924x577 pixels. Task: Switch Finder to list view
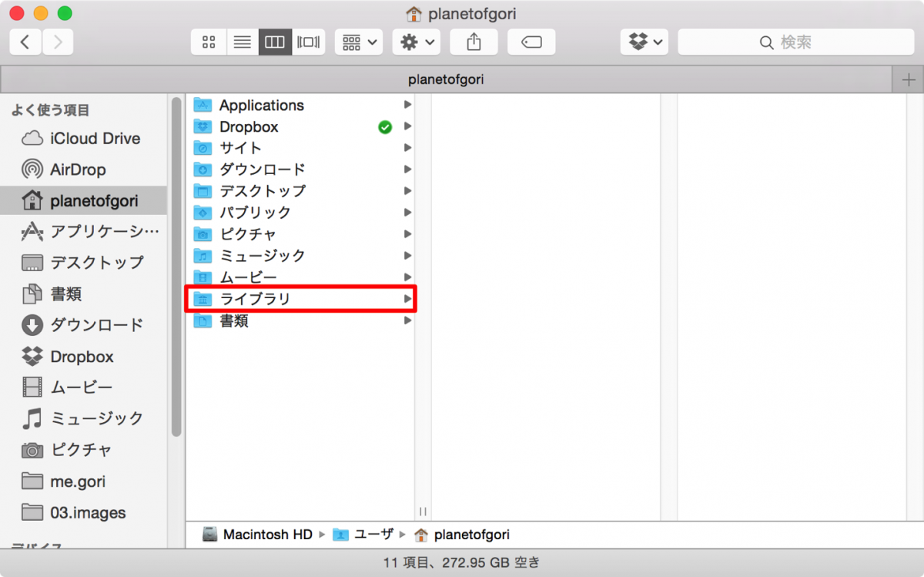click(241, 42)
